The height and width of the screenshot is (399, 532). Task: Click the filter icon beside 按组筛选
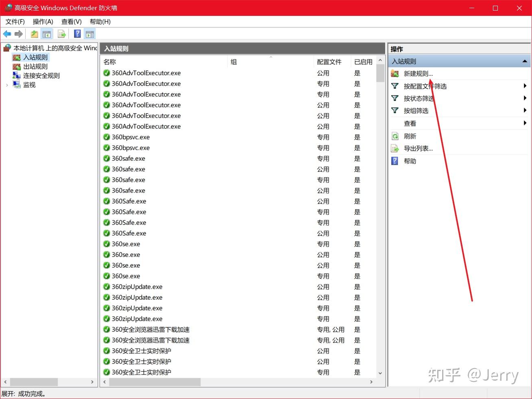[x=395, y=110]
